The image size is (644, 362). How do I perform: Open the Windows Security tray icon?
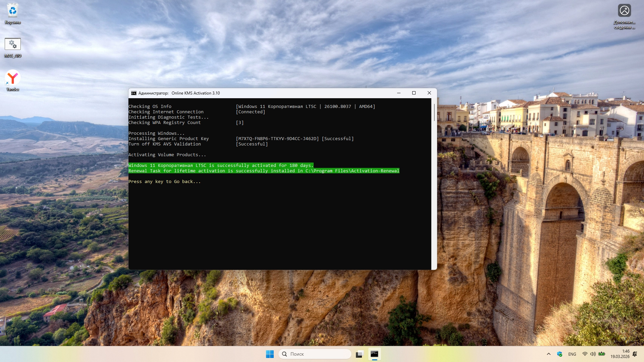click(x=559, y=354)
